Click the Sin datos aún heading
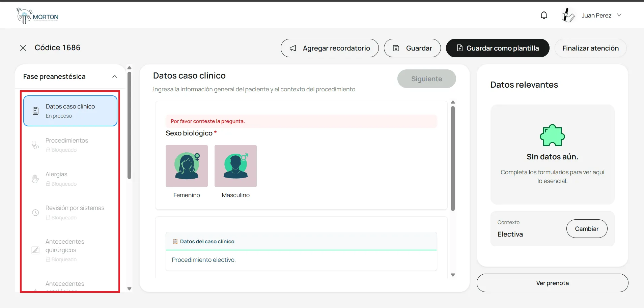Image resolution: width=644 pixels, height=308 pixels. 552,157
